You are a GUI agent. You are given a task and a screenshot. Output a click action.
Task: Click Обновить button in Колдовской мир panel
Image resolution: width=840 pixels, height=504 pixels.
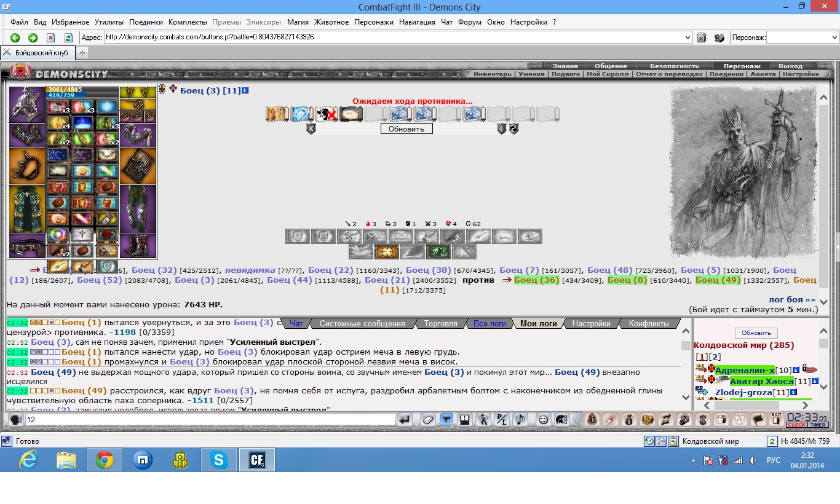tap(756, 333)
